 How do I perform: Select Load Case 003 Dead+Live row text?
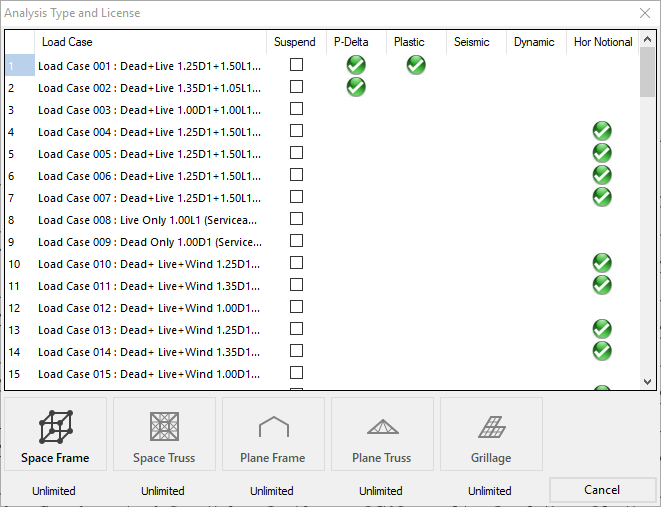pos(149,110)
